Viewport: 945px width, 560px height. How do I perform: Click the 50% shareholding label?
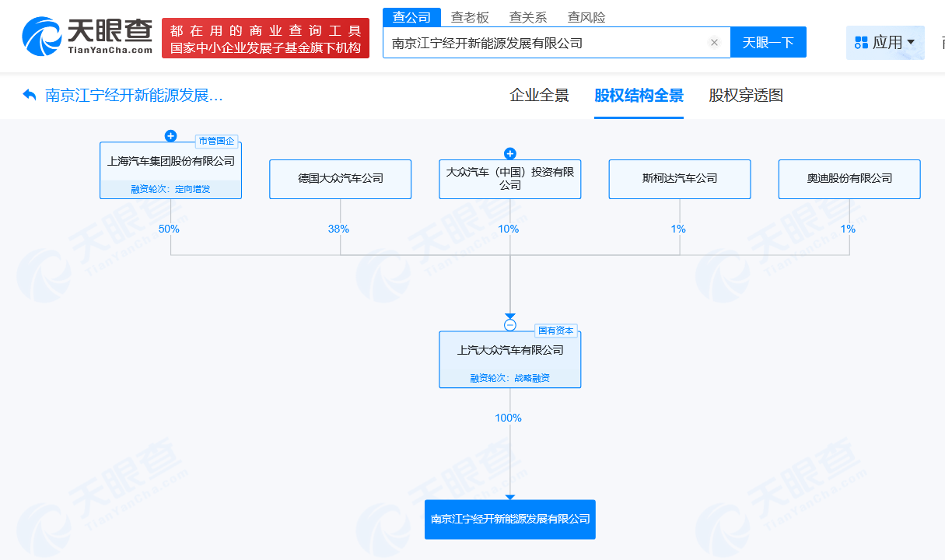click(169, 229)
